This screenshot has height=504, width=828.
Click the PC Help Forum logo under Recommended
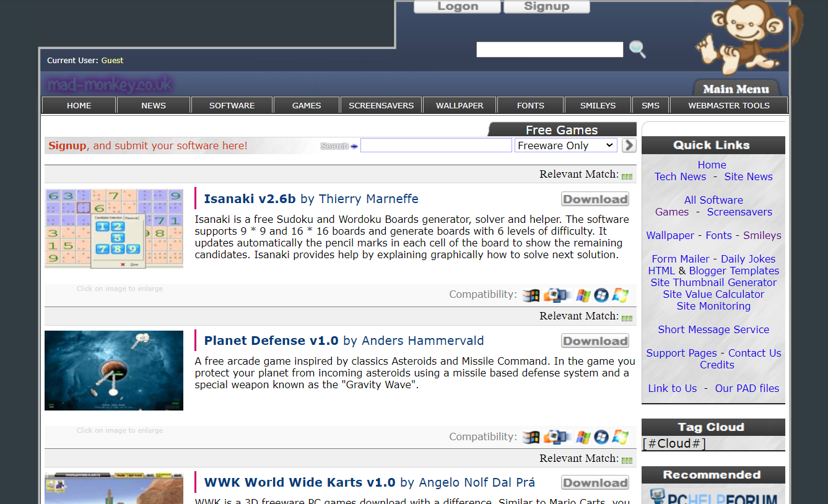pyautogui.click(x=713, y=496)
